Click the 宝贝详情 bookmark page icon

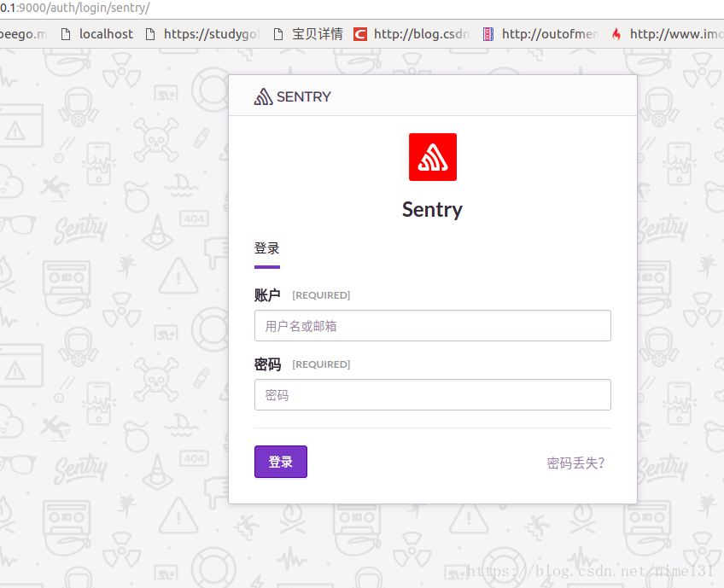[x=278, y=34]
